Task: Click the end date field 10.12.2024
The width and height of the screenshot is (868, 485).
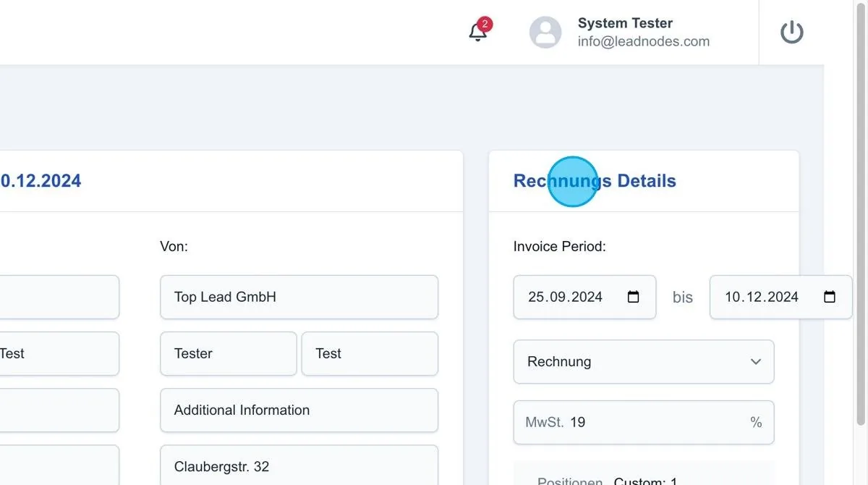Action: click(781, 297)
